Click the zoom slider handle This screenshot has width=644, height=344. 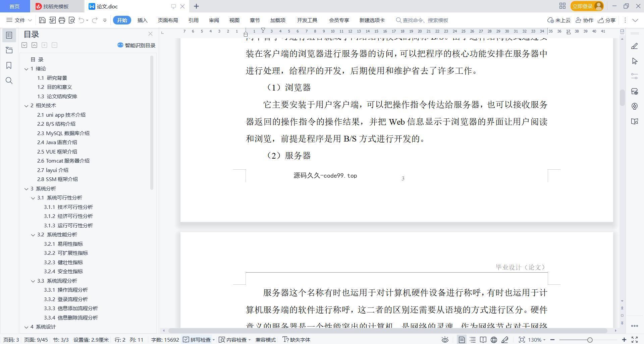590,340
